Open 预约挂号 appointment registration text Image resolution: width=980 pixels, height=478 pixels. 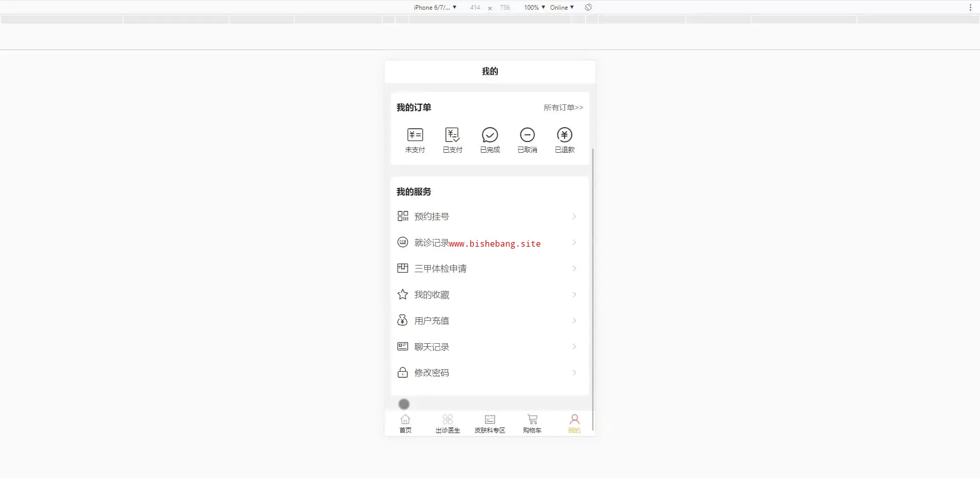click(x=432, y=217)
